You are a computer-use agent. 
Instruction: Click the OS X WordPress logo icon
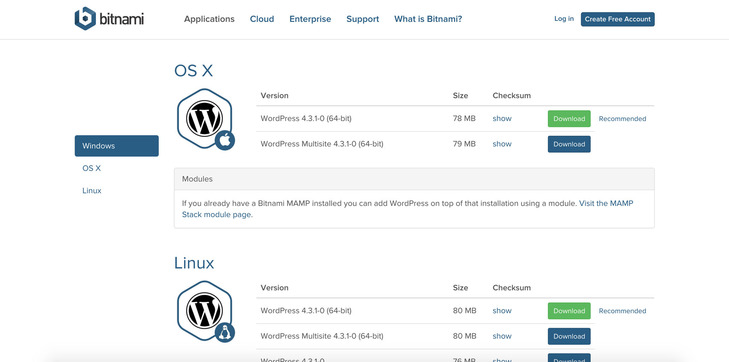[x=204, y=118]
